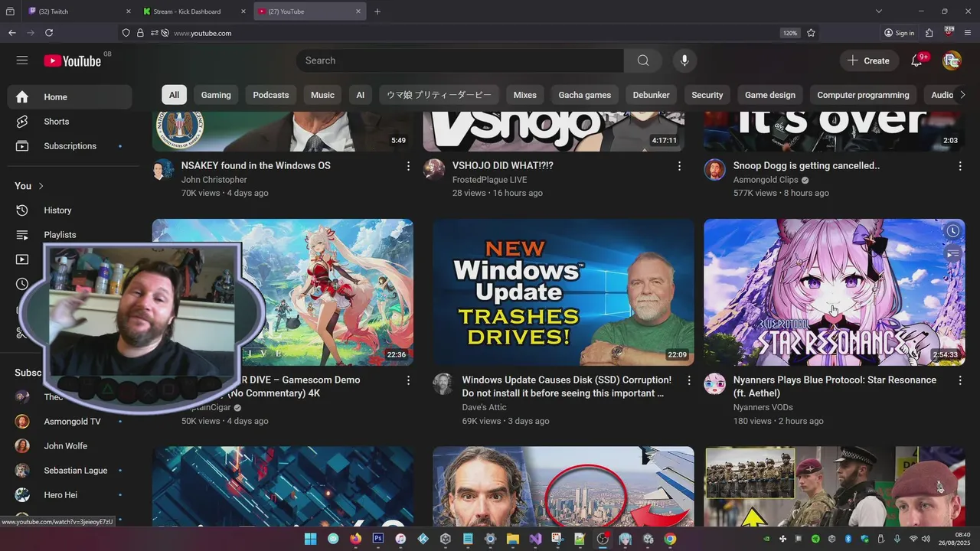
Task: Open the account avatar menu
Action: pyautogui.click(x=952, y=60)
